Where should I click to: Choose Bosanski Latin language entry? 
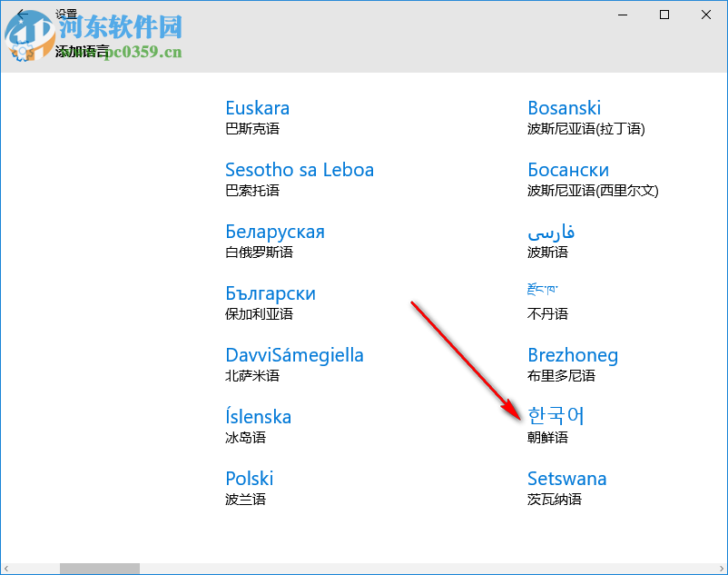pyautogui.click(x=585, y=117)
